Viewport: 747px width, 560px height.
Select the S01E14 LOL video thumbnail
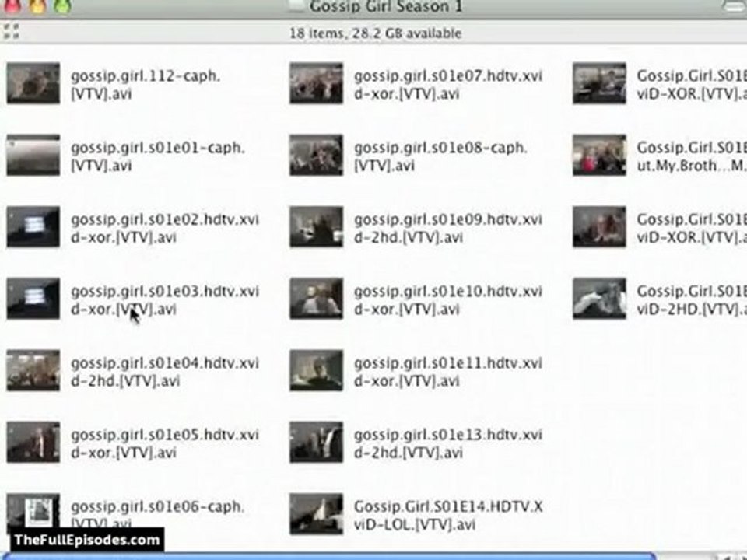(x=317, y=514)
